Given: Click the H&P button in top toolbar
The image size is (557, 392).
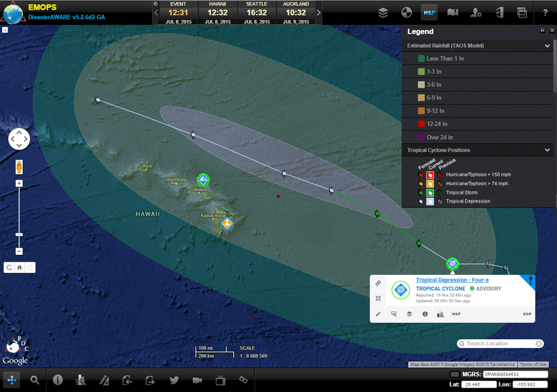Looking at the screenshot, I should click(x=430, y=13).
